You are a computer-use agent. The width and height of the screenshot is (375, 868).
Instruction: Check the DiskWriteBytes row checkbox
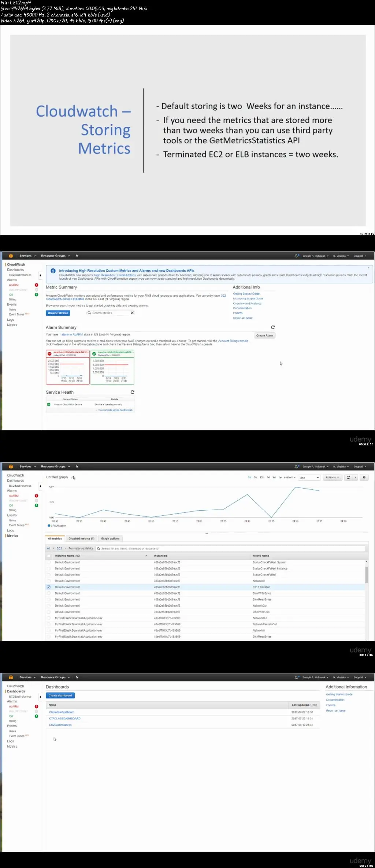coord(49,593)
